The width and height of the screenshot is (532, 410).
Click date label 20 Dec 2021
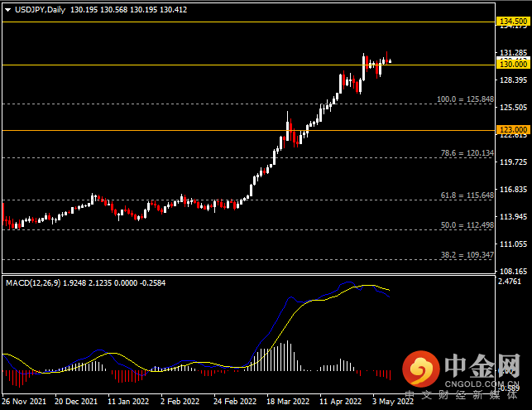tap(76, 402)
